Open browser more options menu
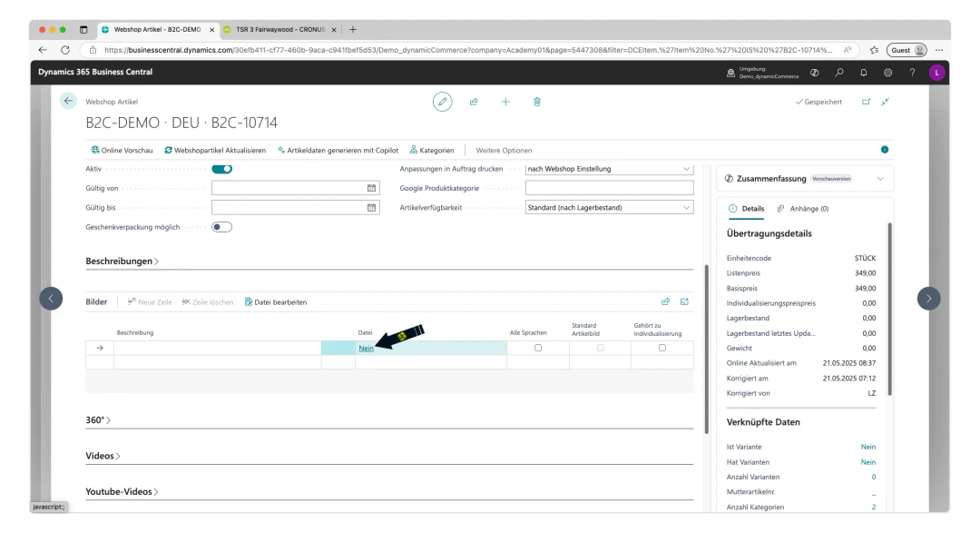The image size is (980, 552). [939, 50]
